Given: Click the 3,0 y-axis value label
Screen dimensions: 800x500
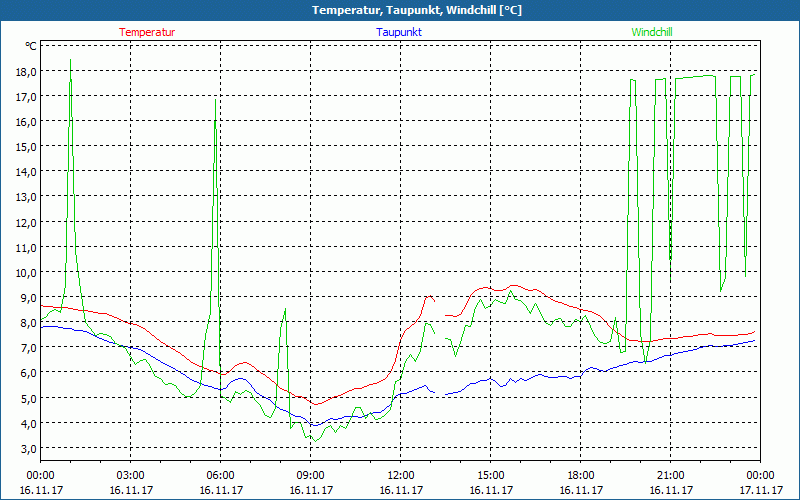Looking at the screenshot, I should tap(28, 448).
